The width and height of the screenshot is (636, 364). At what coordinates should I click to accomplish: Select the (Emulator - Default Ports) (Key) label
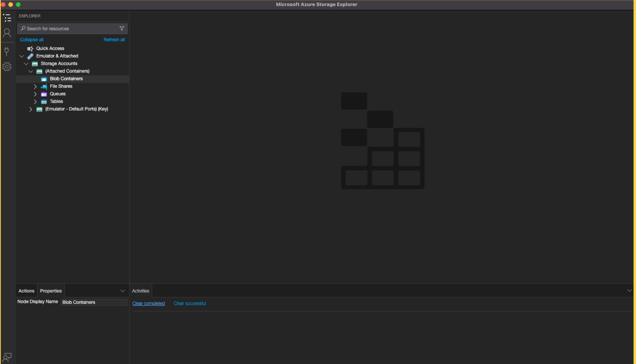coord(77,109)
